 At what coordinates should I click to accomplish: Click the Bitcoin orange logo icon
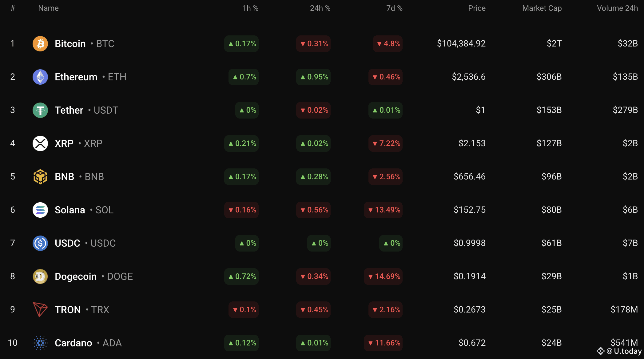(x=40, y=44)
